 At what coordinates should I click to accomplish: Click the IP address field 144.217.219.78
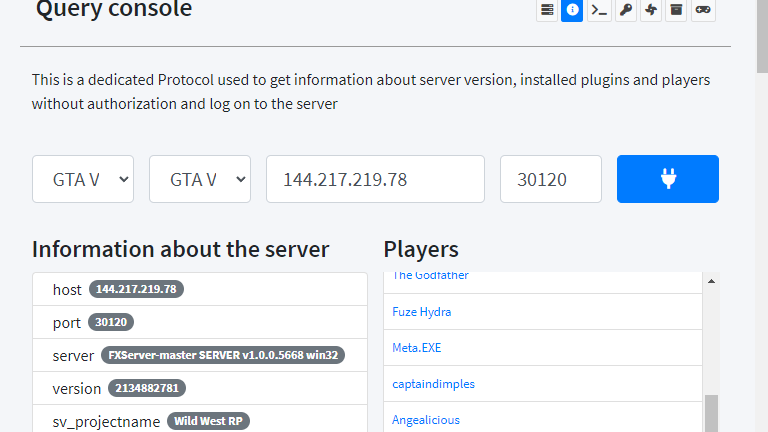pyautogui.click(x=375, y=179)
